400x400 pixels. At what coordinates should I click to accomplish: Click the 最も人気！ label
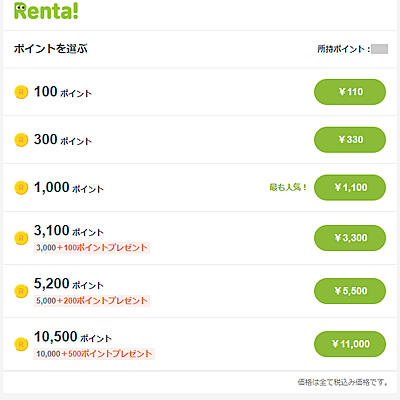click(x=288, y=188)
